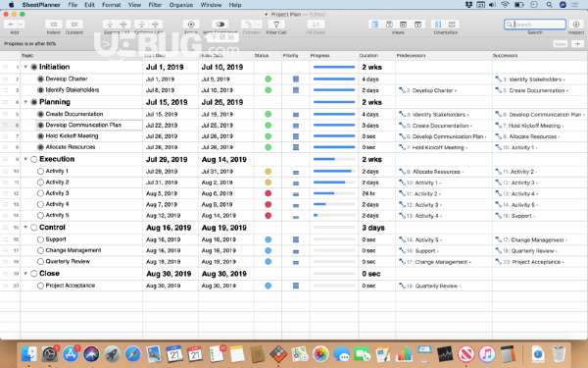Open Finder from the Dock
Viewport: 588px width, 368px height.
click(x=28, y=354)
